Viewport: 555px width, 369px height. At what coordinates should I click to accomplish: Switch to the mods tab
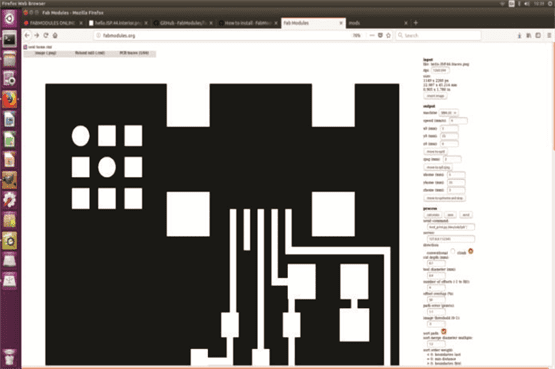pyautogui.click(x=378, y=23)
